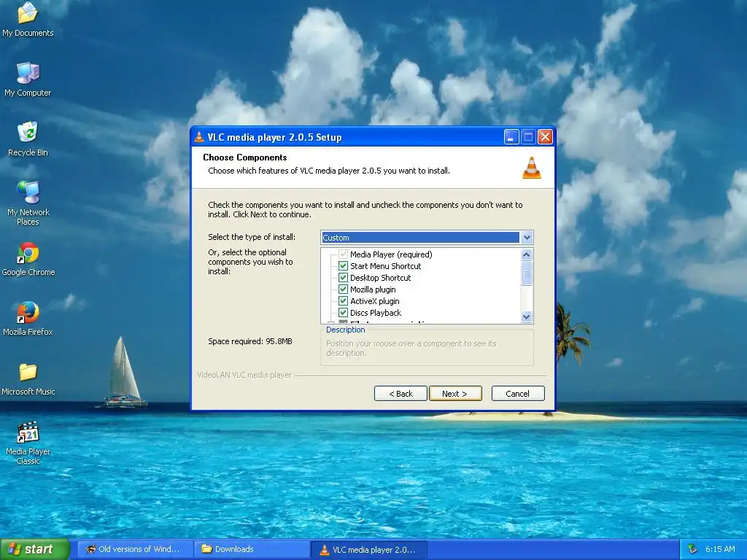747x560 pixels.
Task: Click the VLC cone in the title bar
Action: click(x=199, y=137)
